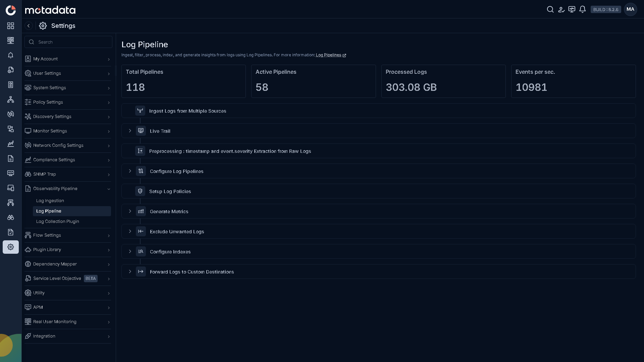Collapse the Observability Pipeline section chevron
This screenshot has width=644, height=362.
109,189
